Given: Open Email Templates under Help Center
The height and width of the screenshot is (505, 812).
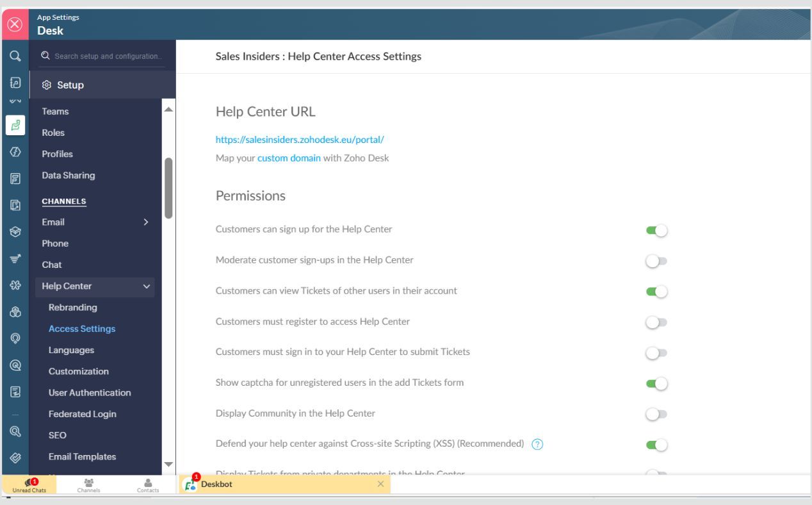Looking at the screenshot, I should [83, 457].
